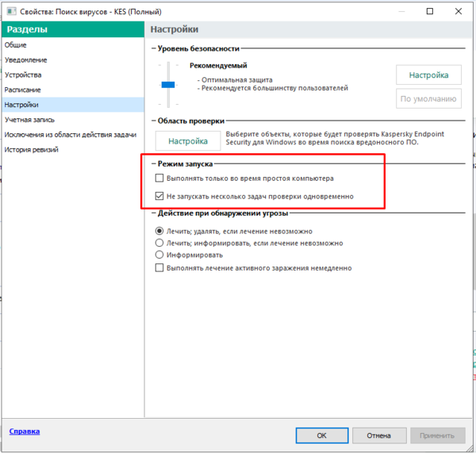
Task: Click the security level slider handle
Action: click(168, 85)
